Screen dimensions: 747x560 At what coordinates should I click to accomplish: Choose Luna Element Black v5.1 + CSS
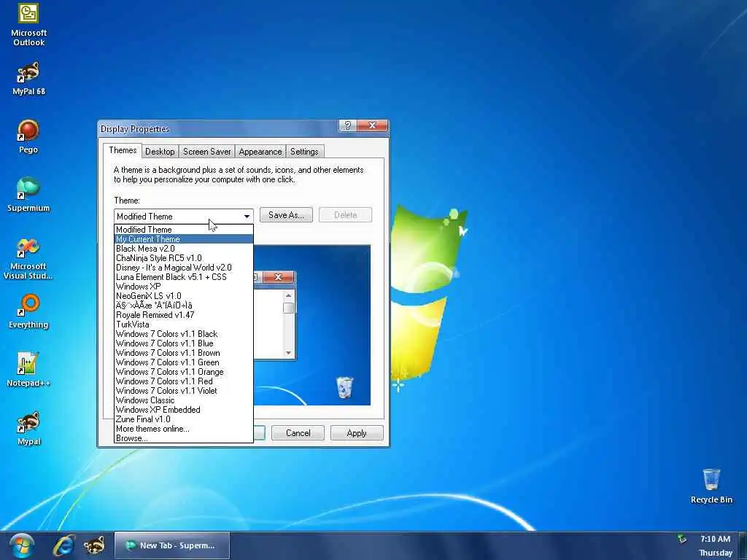point(184,276)
